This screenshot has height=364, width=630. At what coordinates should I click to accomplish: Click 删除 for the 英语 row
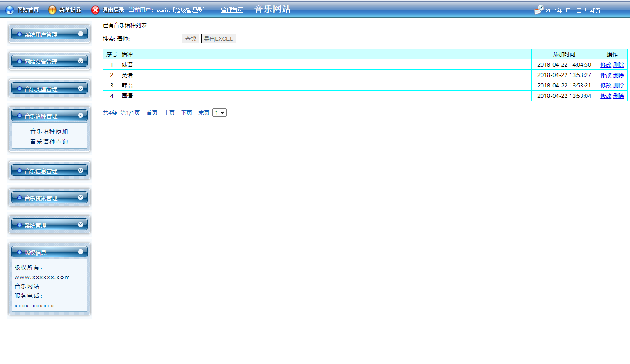pos(619,75)
